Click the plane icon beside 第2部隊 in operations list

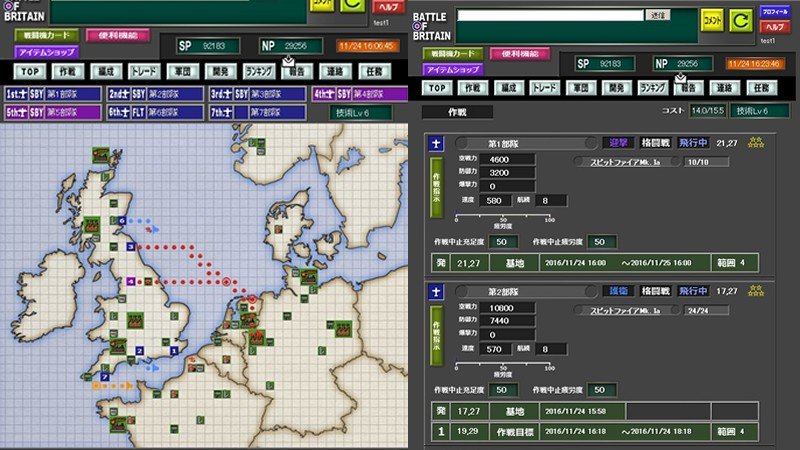[x=437, y=291]
